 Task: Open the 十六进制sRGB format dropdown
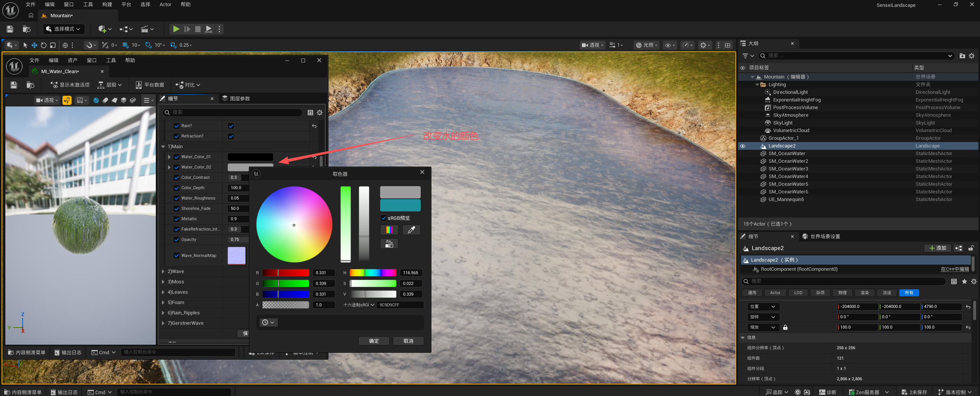click(x=359, y=305)
